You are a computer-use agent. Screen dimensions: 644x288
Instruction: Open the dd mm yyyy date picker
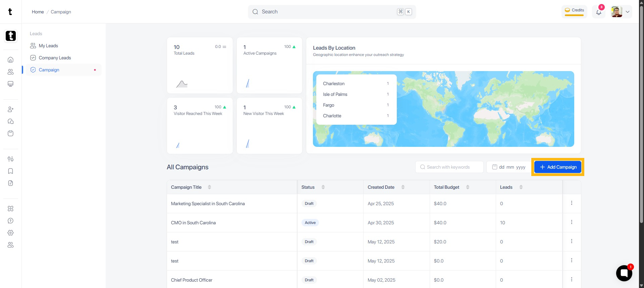tap(509, 167)
